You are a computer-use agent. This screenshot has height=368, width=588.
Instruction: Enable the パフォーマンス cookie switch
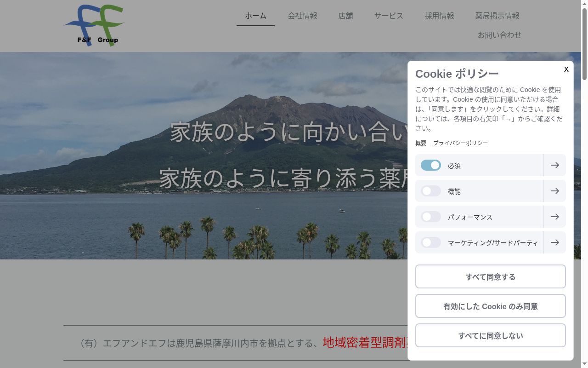pyautogui.click(x=431, y=217)
